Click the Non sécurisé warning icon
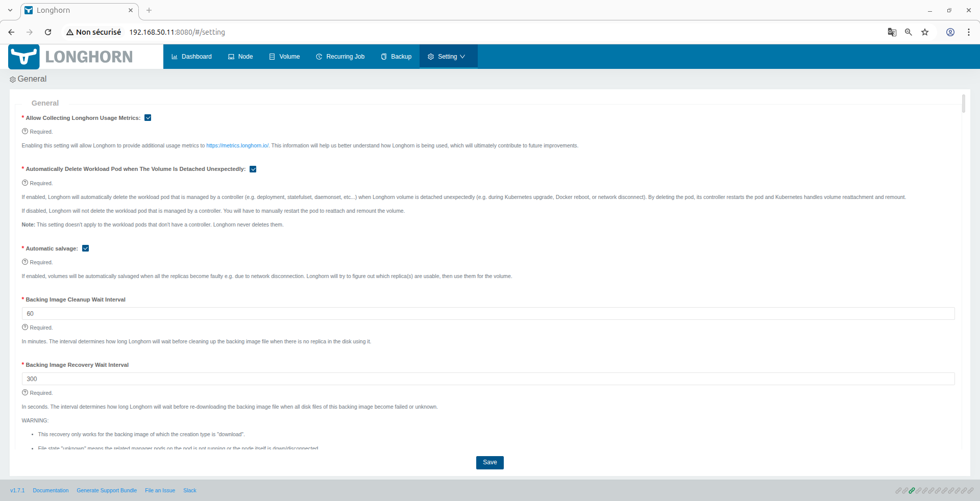The image size is (980, 501). click(70, 32)
